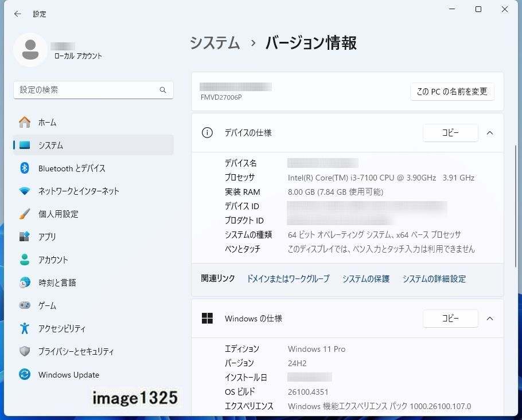Click the user profile avatar picture
This screenshot has width=522, height=420.
pos(30,50)
